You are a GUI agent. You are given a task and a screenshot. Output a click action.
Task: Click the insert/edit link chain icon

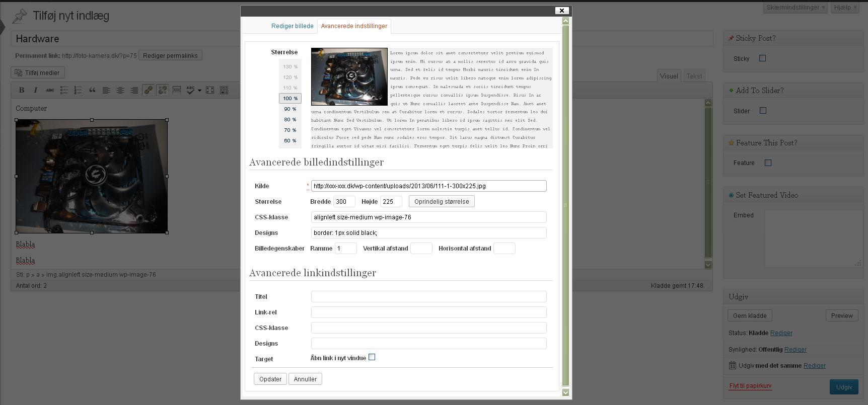[148, 90]
